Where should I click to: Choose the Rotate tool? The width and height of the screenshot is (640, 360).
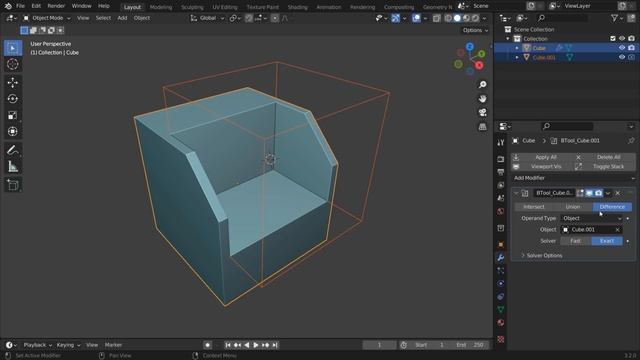(13, 99)
